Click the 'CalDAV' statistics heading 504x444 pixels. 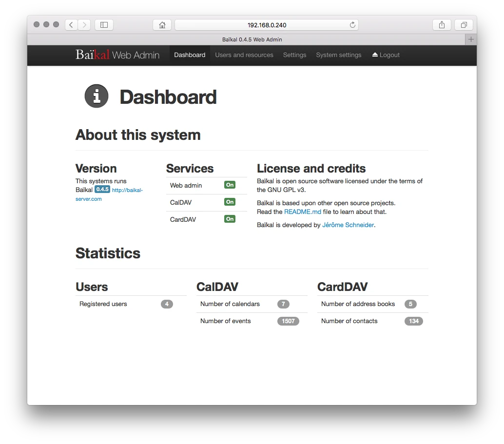[217, 287]
